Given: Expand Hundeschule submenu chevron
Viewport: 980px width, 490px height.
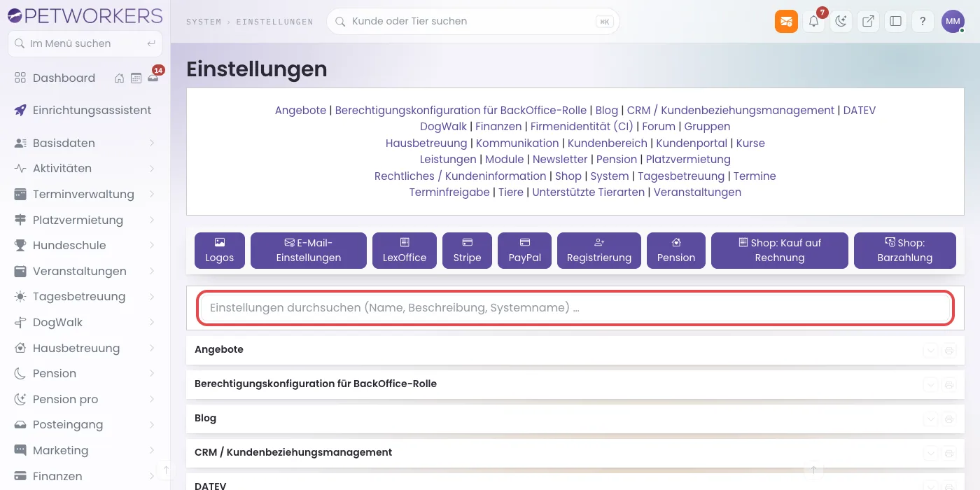Looking at the screenshot, I should click(x=152, y=246).
